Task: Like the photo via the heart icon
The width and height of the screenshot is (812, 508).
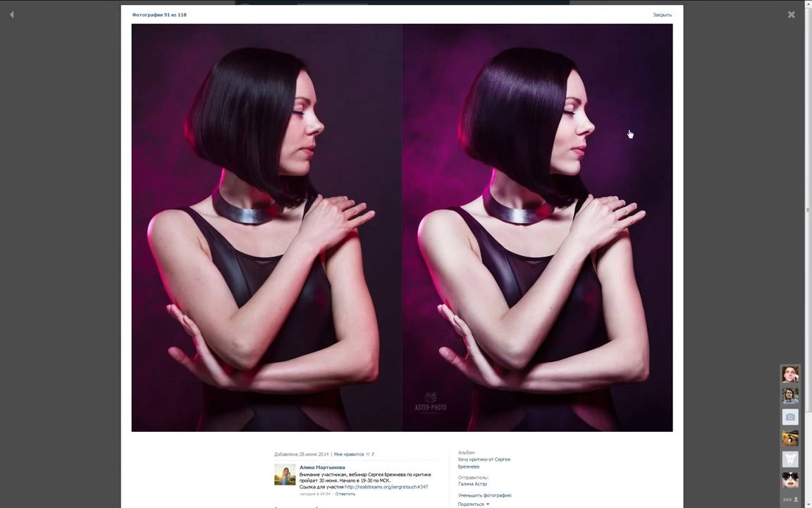Action: click(368, 454)
